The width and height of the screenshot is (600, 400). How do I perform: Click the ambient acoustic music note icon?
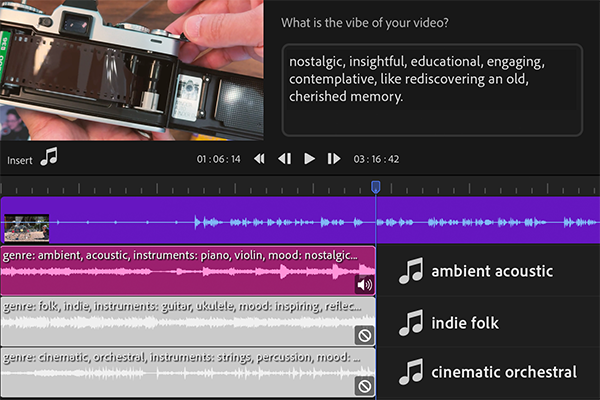tap(410, 271)
